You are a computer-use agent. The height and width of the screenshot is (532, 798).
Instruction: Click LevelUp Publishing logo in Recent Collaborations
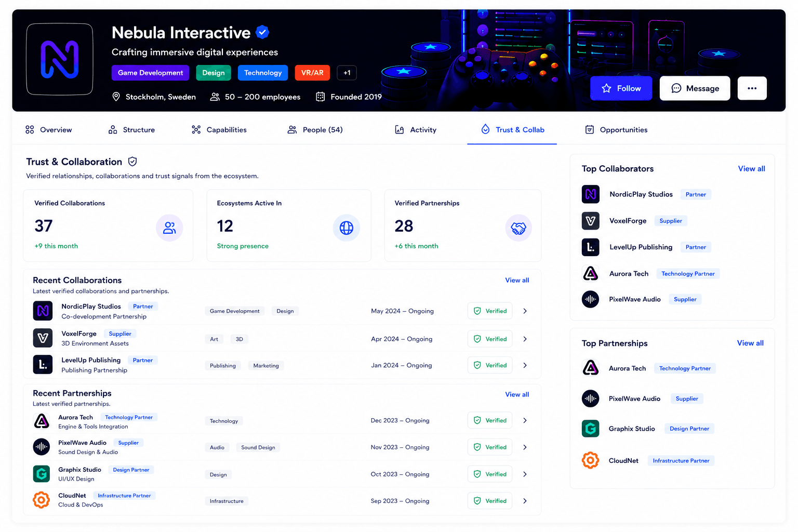43,365
